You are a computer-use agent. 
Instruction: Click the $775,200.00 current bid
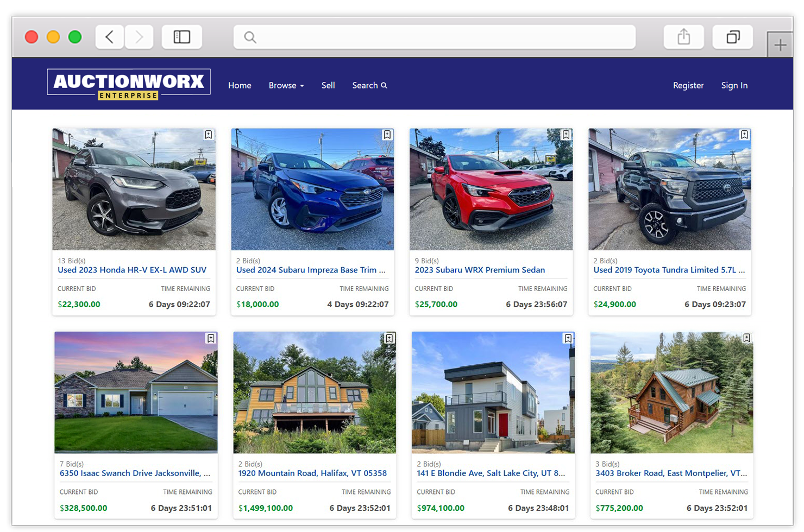point(619,508)
